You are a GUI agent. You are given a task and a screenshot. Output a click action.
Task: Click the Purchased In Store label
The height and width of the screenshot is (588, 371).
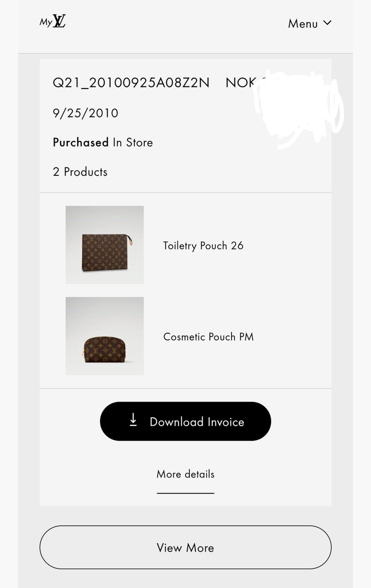click(103, 142)
